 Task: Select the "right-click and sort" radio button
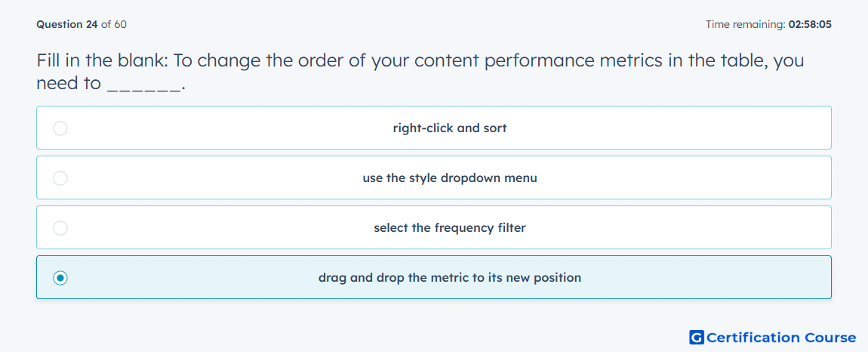(60, 128)
